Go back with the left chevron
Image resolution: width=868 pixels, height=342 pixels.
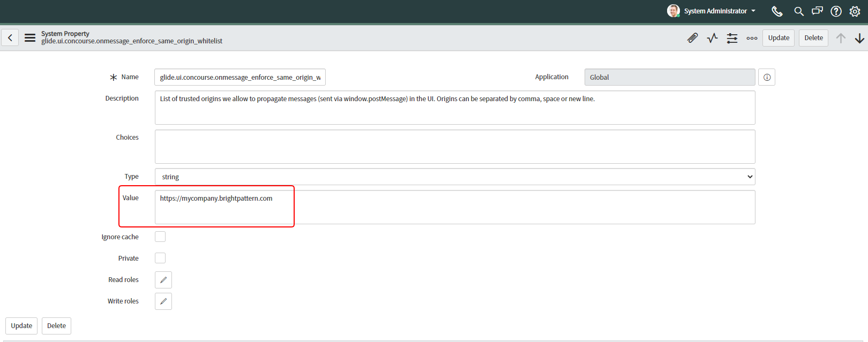10,37
